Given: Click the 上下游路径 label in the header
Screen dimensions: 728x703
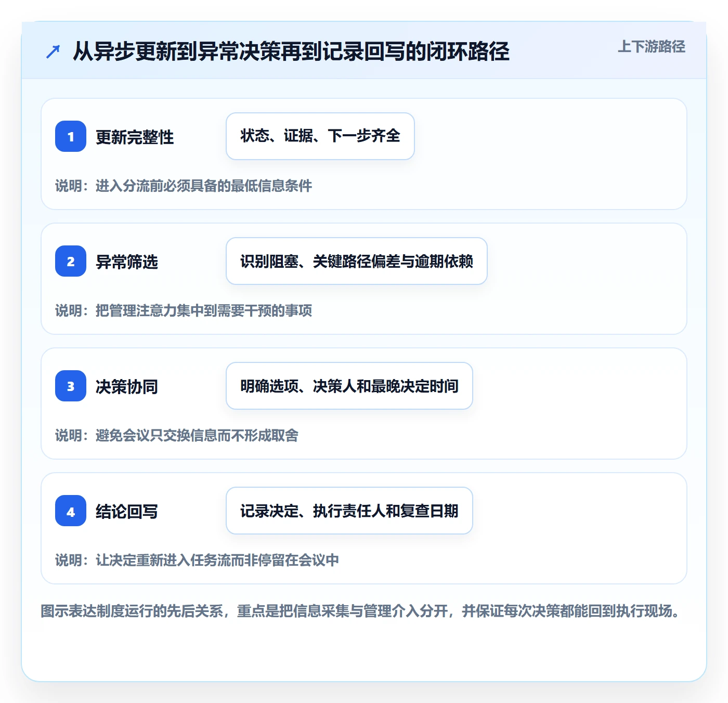Looking at the screenshot, I should tap(651, 47).
